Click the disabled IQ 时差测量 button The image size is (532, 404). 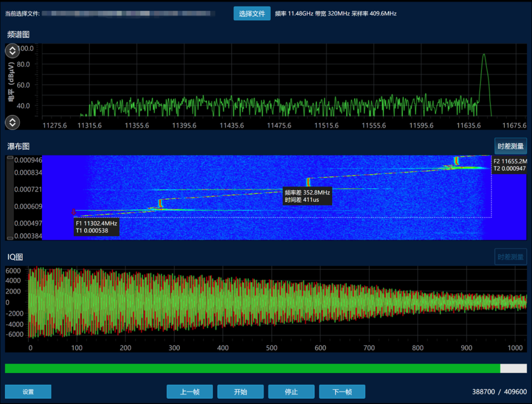pyautogui.click(x=510, y=257)
